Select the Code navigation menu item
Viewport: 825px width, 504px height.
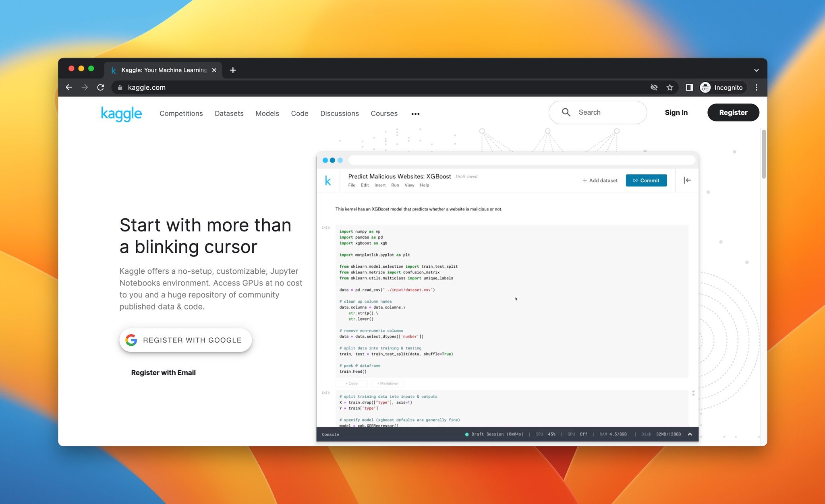click(299, 112)
